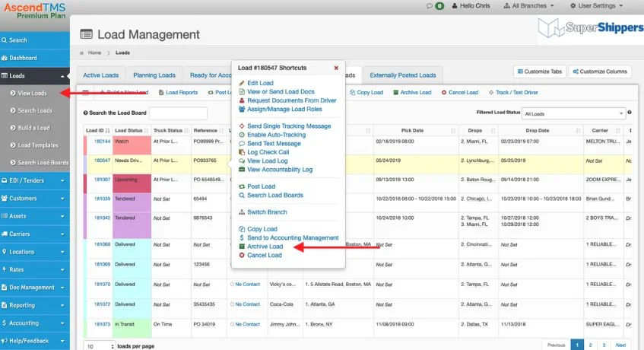Screen dimensions: 644x350
Task: Sort by the Pick Date column header
Action: click(x=415, y=130)
